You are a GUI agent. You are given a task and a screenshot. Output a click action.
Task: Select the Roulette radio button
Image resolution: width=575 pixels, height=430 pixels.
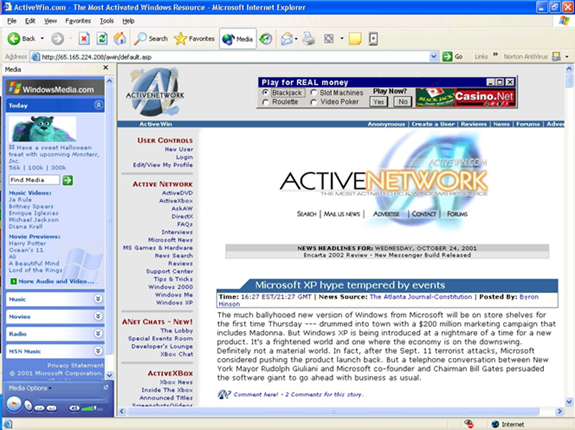pyautogui.click(x=265, y=102)
